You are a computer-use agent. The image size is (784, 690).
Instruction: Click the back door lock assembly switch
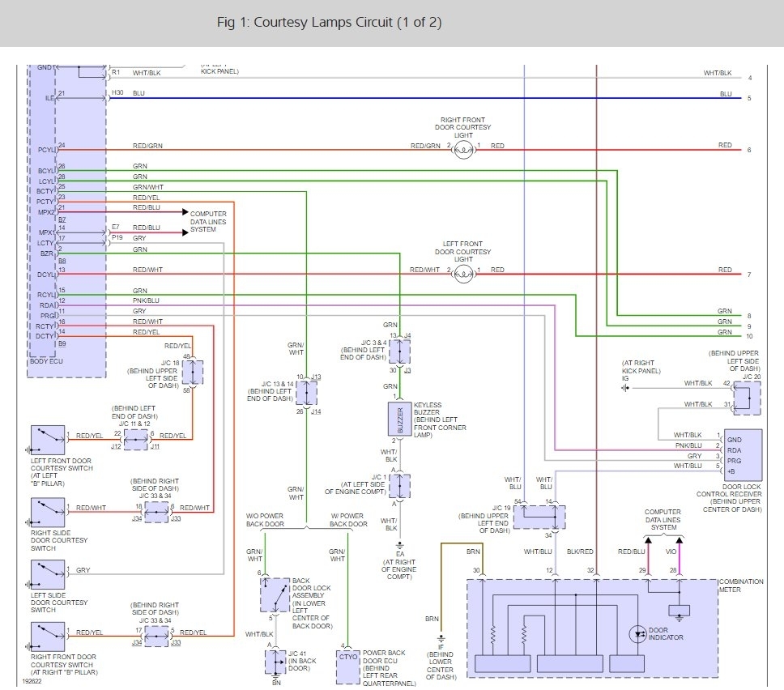tap(275, 595)
